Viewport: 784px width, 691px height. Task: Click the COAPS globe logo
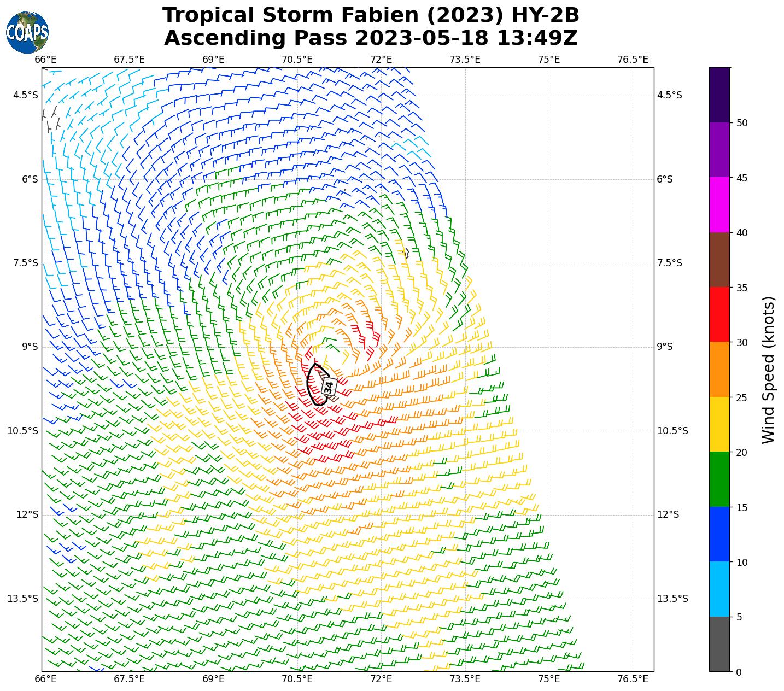(27, 32)
